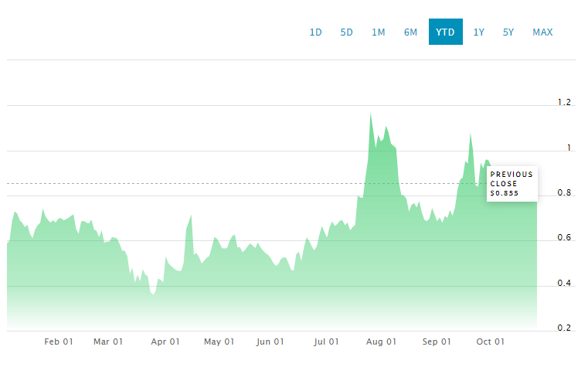The height and width of the screenshot is (367, 588).
Task: Click the Aug 01 x-axis label
Action: pos(382,342)
